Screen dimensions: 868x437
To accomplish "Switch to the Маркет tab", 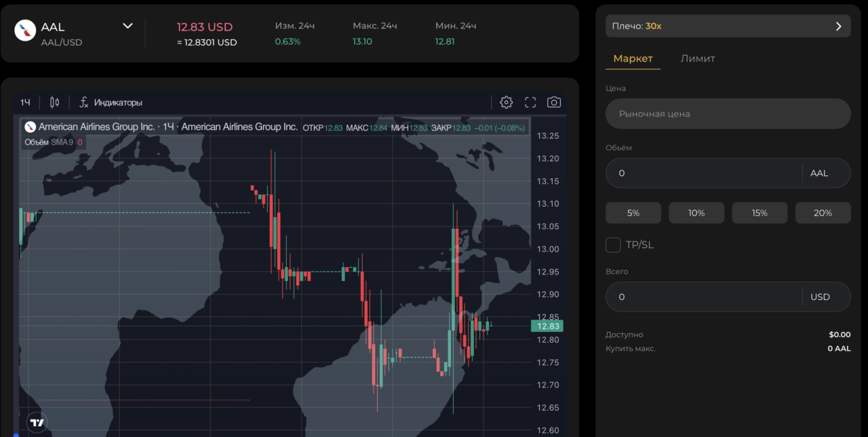I will tap(633, 59).
